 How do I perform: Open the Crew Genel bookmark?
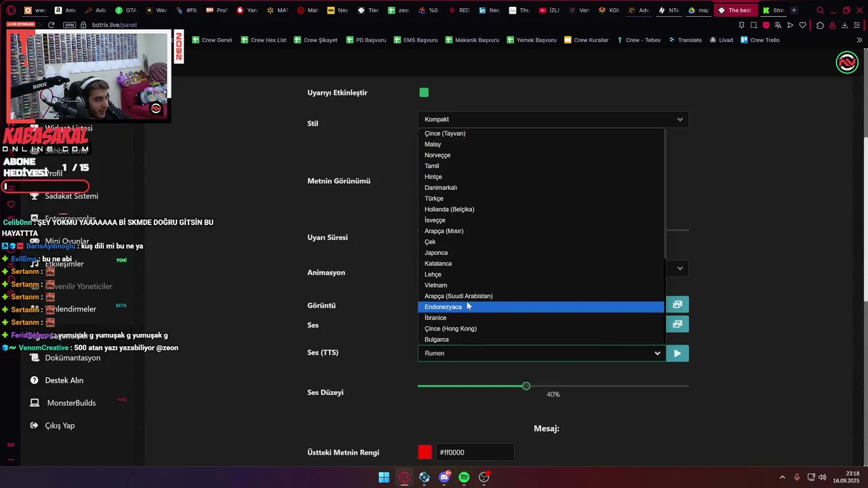pos(212,40)
